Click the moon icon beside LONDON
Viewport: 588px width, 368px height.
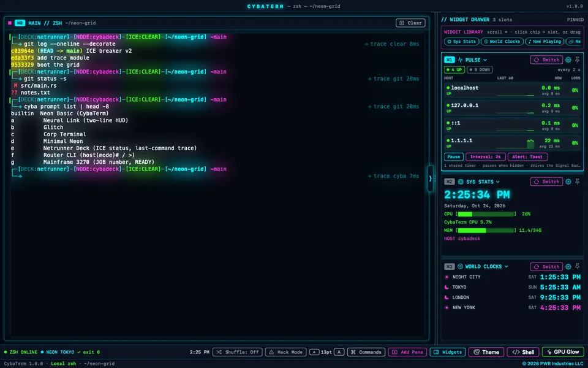[447, 297]
